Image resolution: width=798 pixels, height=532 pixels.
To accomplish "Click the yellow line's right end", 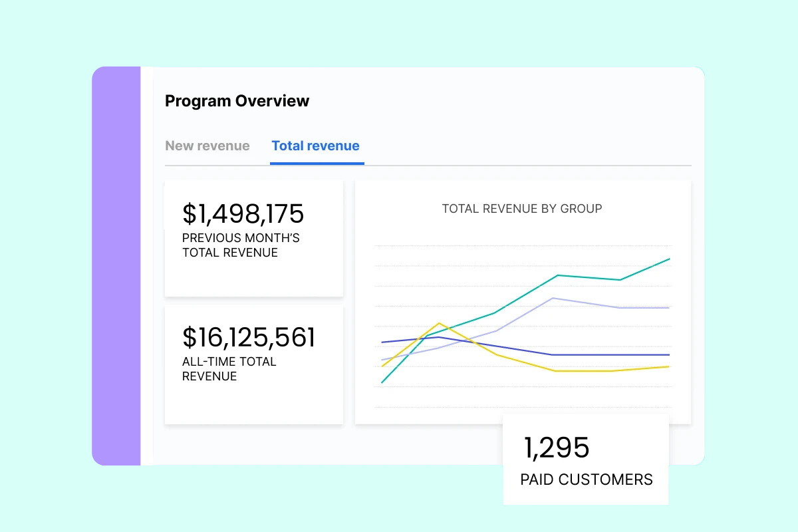I will tap(668, 366).
